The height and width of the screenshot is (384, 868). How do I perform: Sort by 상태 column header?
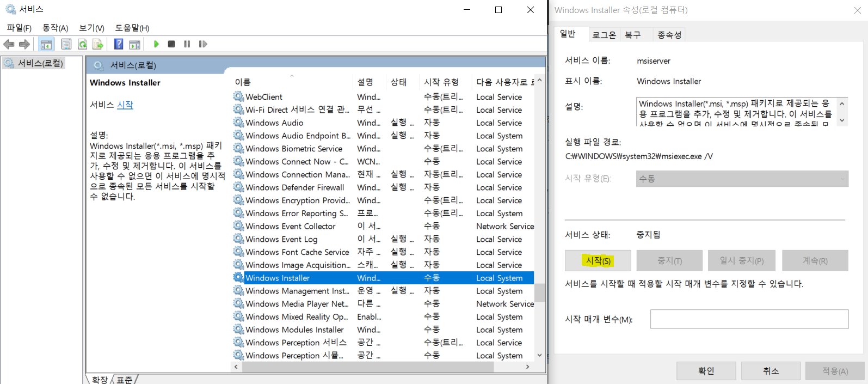(403, 82)
